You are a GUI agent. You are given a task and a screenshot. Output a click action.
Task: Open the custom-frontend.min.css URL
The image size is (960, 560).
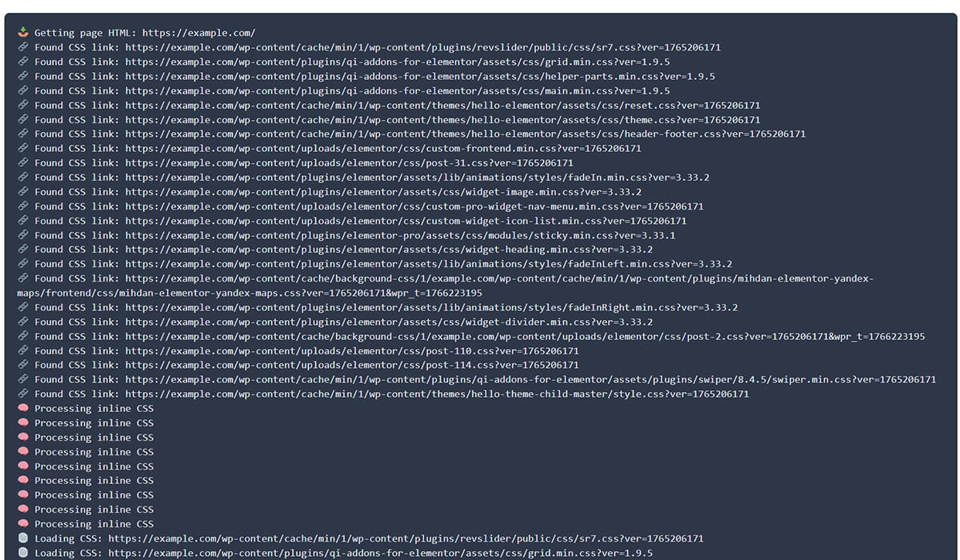tap(383, 148)
